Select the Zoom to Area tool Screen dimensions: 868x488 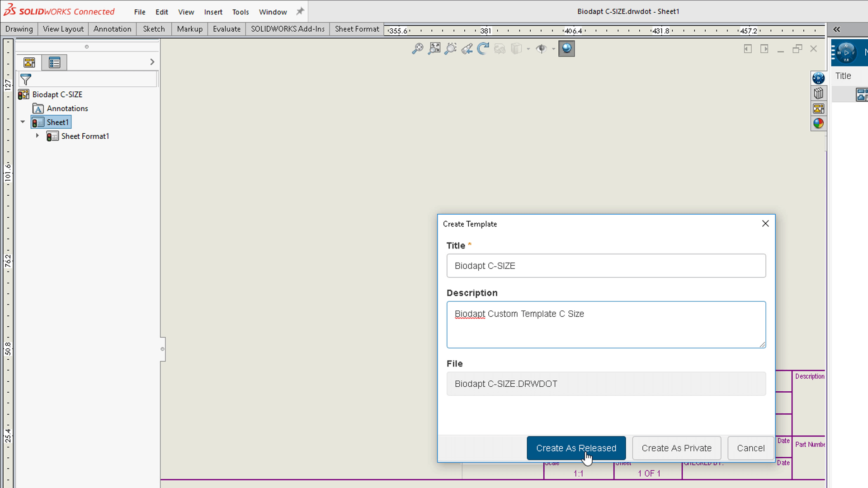[x=450, y=48]
